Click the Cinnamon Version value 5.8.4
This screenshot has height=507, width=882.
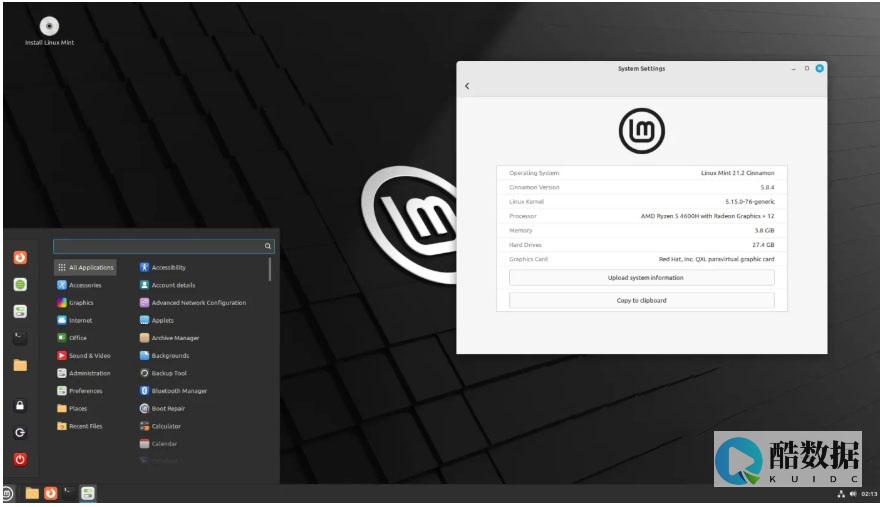[x=767, y=187]
